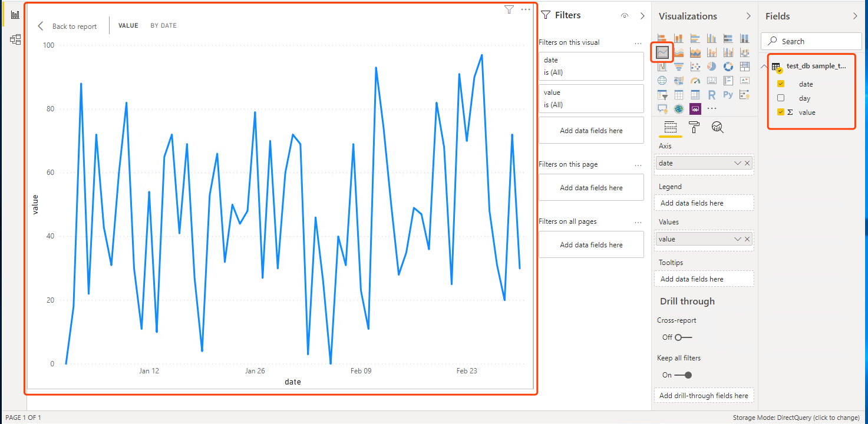Viewport: 868px width, 424px height.
Task: Choose the Pie chart visualization
Action: coord(712,67)
